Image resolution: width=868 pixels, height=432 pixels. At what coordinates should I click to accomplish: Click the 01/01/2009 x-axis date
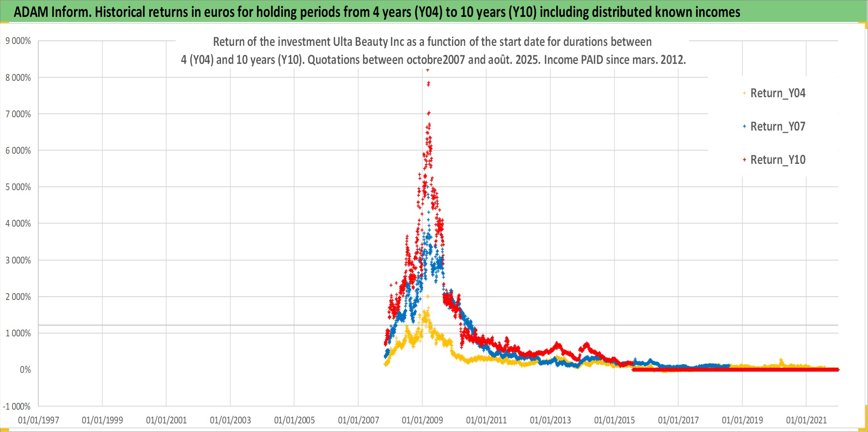click(422, 420)
